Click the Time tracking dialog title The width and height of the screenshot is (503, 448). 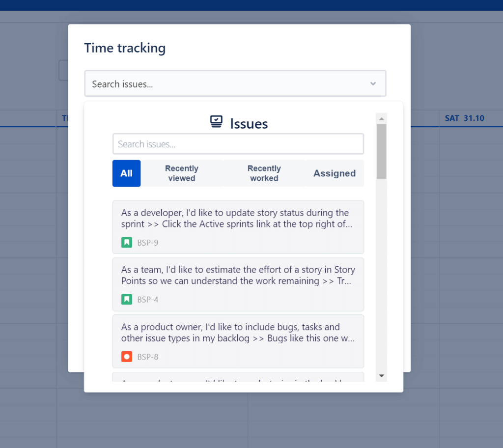tap(125, 48)
